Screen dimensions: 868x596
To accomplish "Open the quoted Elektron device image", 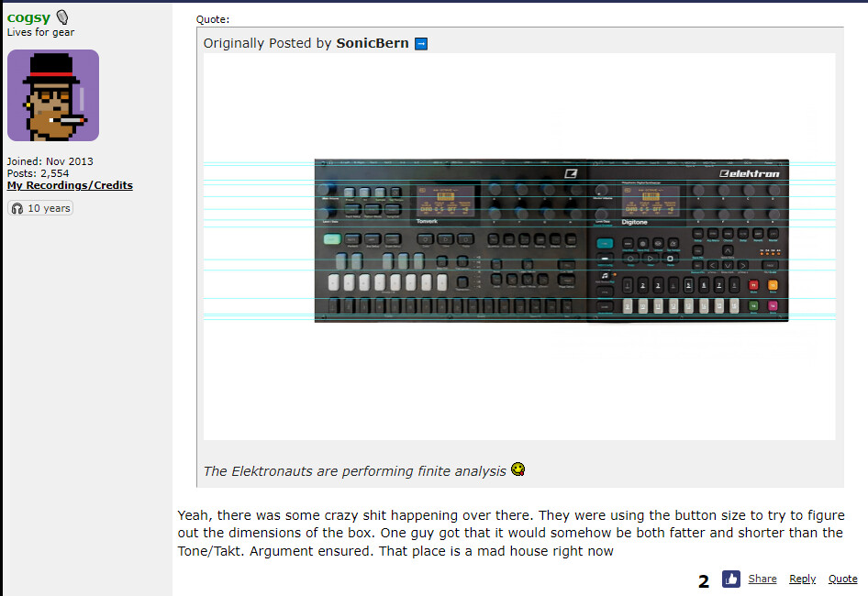I will (x=519, y=247).
